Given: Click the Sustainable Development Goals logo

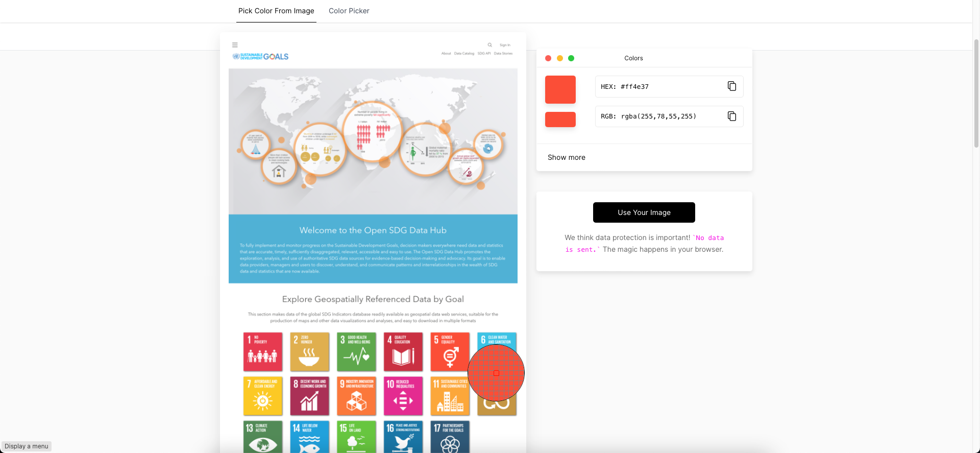Looking at the screenshot, I should pos(260,57).
